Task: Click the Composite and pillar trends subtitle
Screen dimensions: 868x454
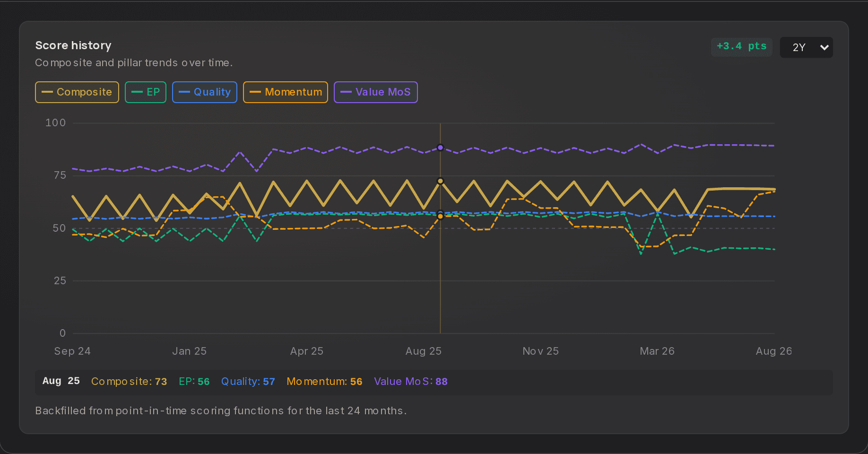Action: click(x=134, y=63)
